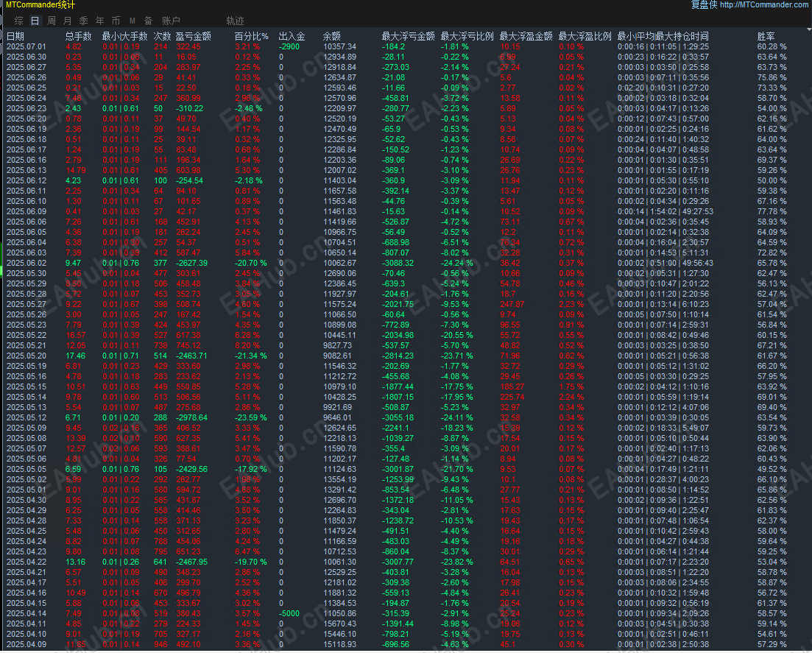Sort by the 最大浮盈金额 column header

click(x=526, y=36)
